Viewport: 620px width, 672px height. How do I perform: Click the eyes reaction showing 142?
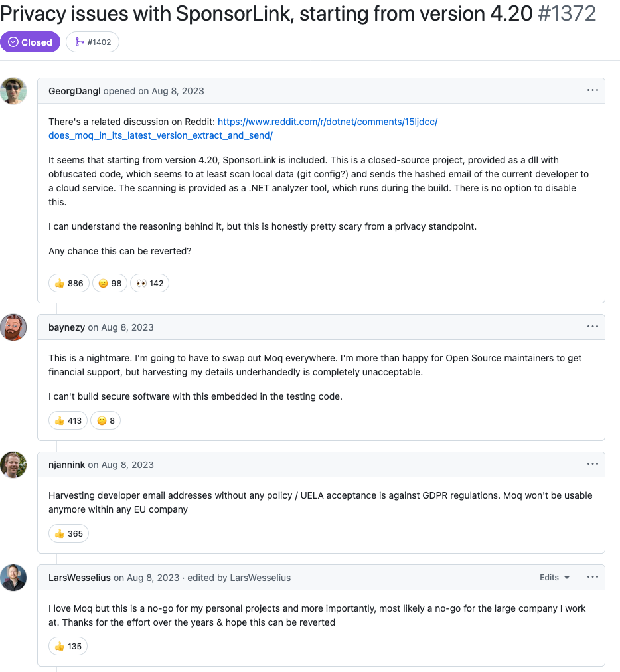(x=149, y=283)
